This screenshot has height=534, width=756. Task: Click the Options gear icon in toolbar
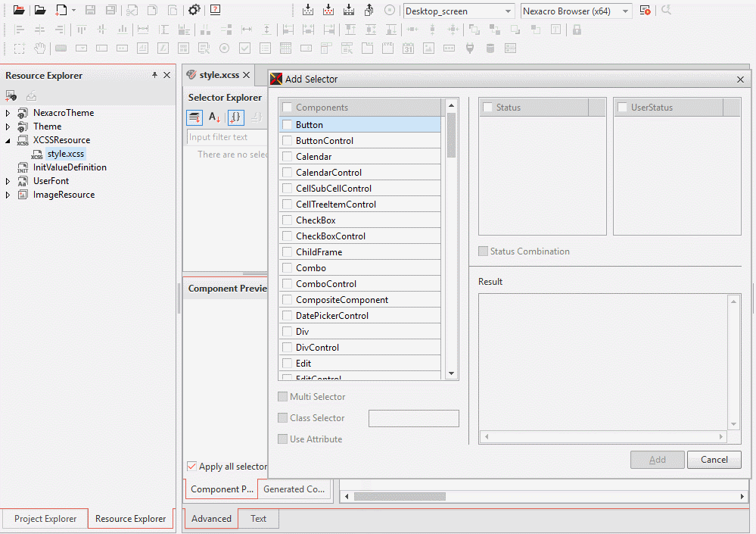tap(194, 11)
